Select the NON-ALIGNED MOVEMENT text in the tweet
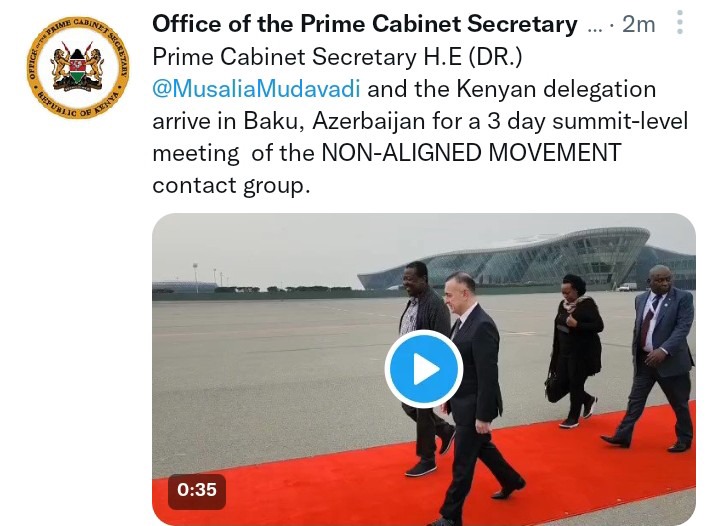720x526 pixels. [471, 152]
